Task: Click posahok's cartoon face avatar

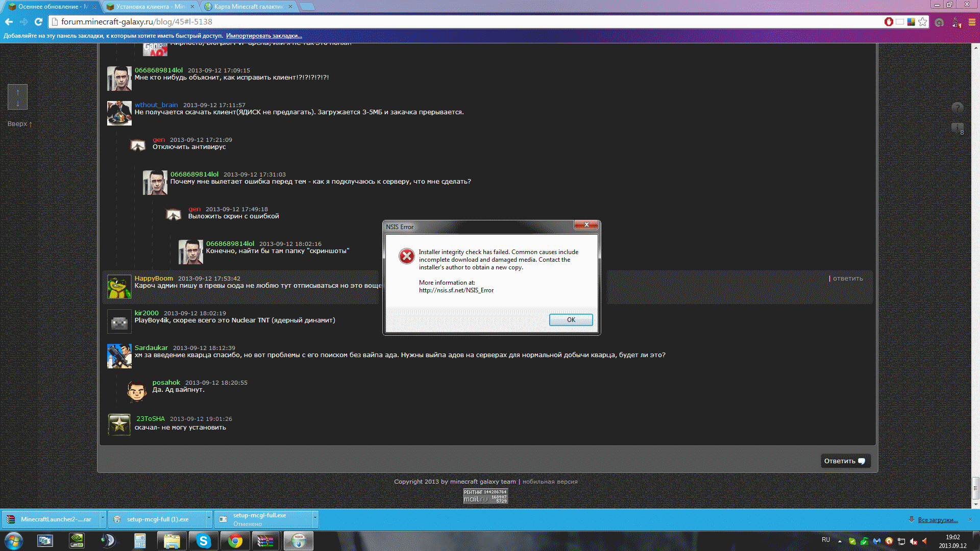Action: click(137, 391)
